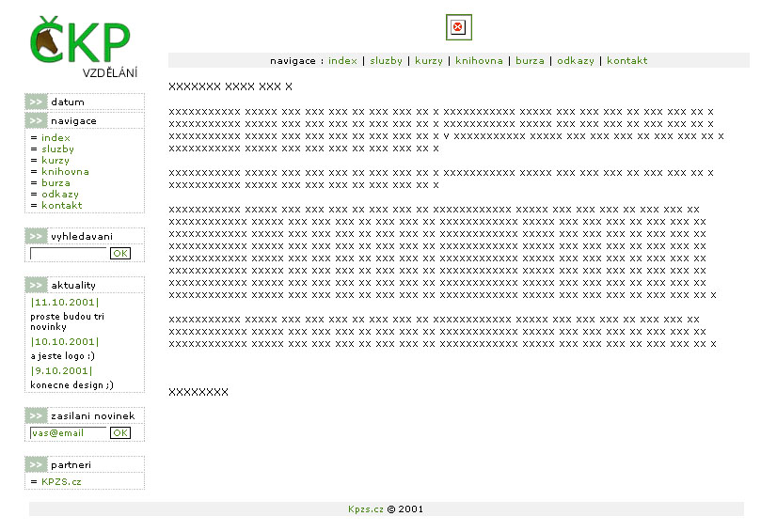Screen dimensions: 761x532
Task: Open index in top navigation bar
Action: [x=342, y=61]
